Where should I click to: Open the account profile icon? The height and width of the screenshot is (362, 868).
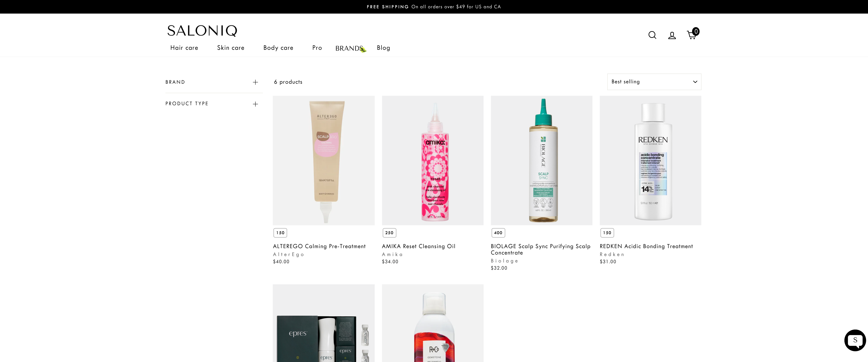coord(672,35)
